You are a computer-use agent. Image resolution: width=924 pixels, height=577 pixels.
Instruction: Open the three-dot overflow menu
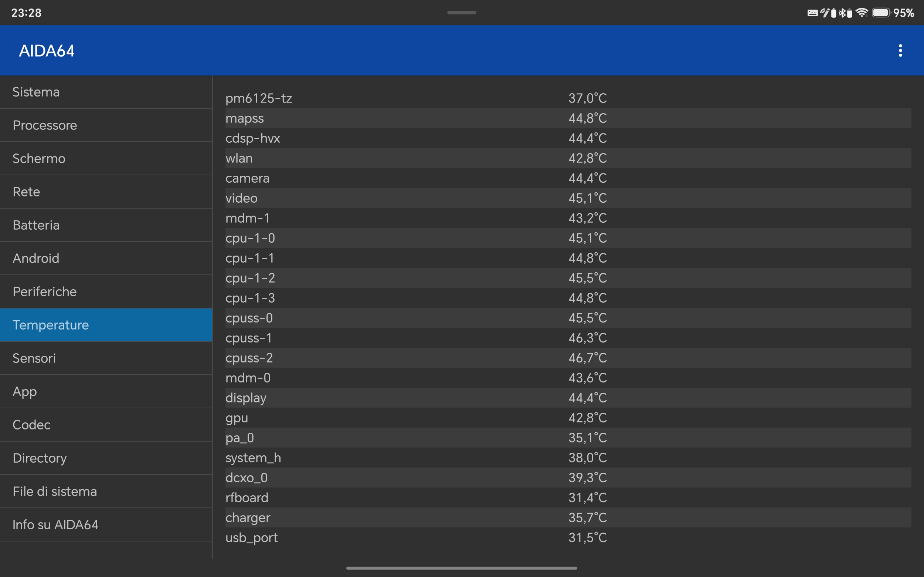900,50
